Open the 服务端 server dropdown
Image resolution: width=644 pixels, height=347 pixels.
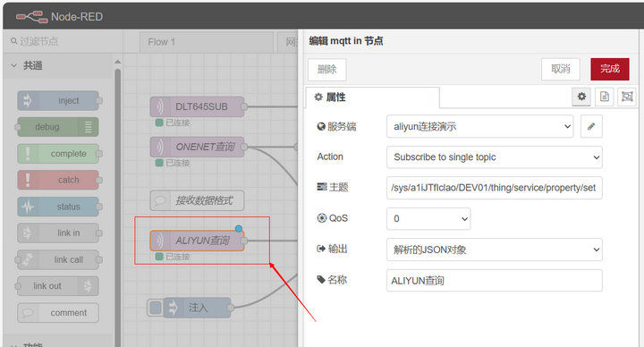pos(479,126)
